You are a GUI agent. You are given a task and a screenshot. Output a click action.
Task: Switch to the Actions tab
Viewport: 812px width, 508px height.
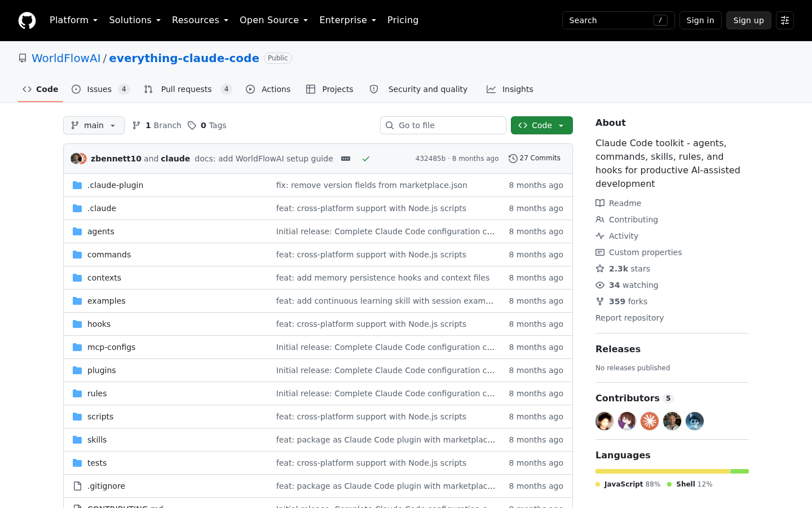(x=268, y=89)
